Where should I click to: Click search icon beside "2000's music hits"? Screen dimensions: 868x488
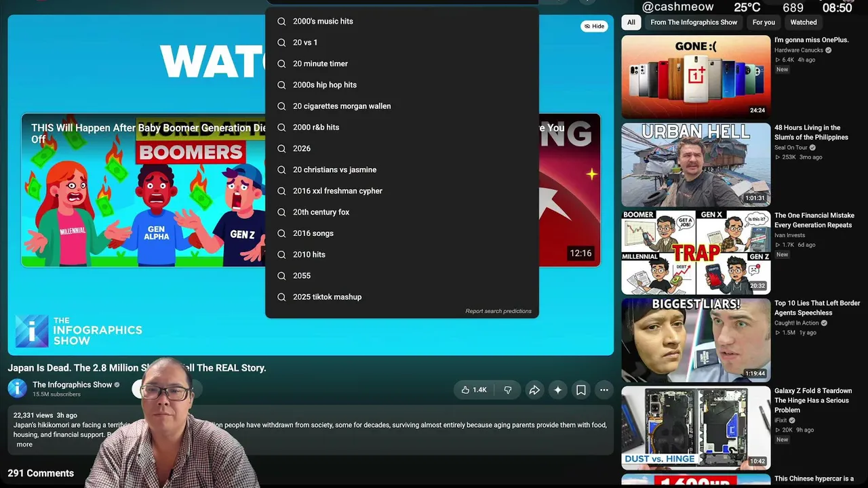[x=281, y=22]
